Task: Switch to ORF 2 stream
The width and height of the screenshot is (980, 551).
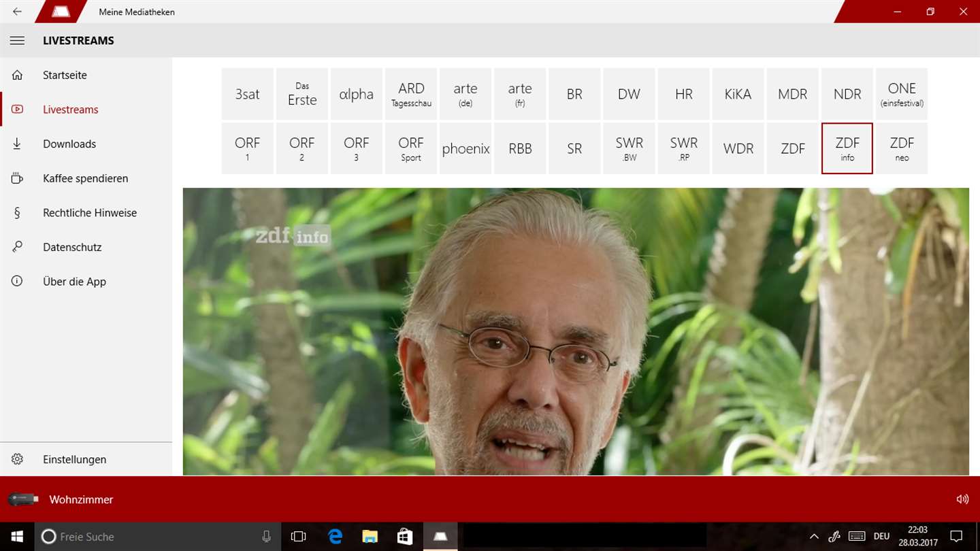Action: click(302, 148)
